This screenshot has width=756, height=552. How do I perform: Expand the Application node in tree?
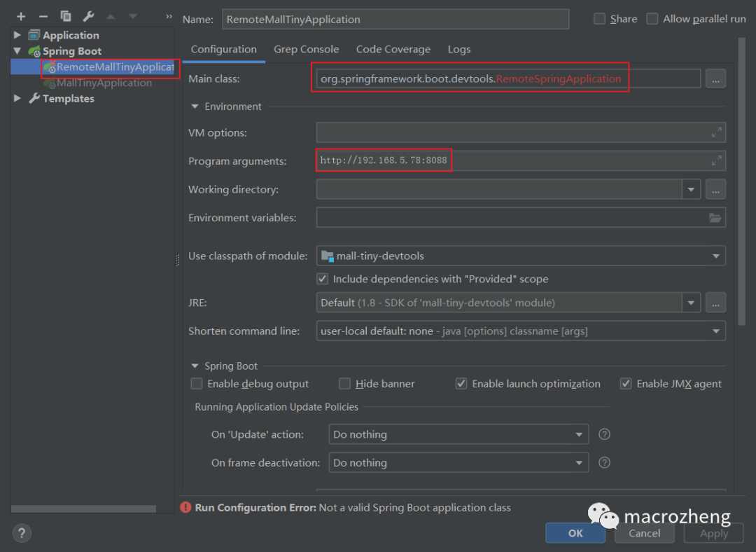click(17, 35)
